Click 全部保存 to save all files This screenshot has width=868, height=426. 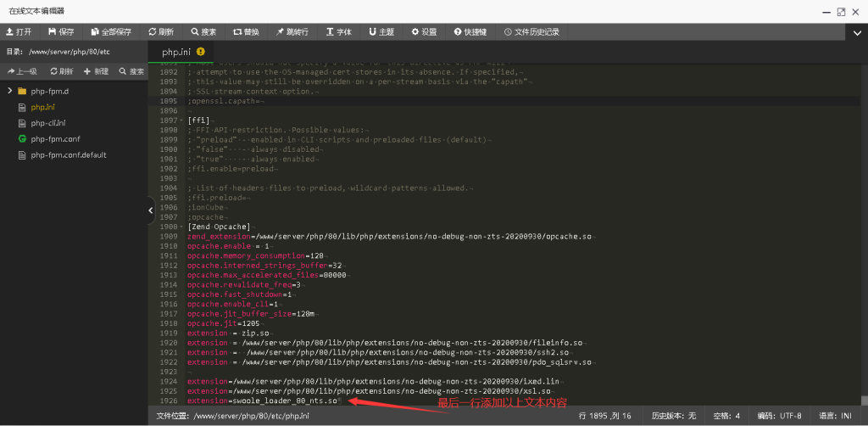coord(110,31)
